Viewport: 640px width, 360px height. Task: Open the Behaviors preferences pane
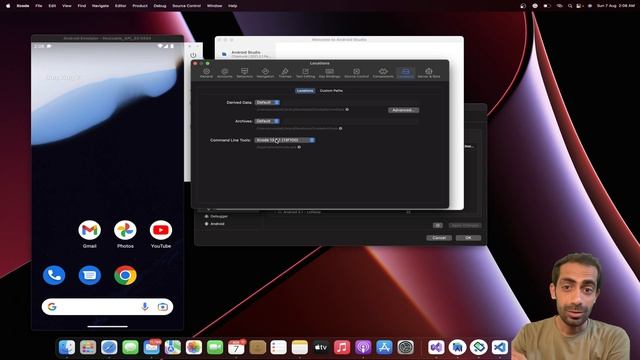click(x=244, y=73)
